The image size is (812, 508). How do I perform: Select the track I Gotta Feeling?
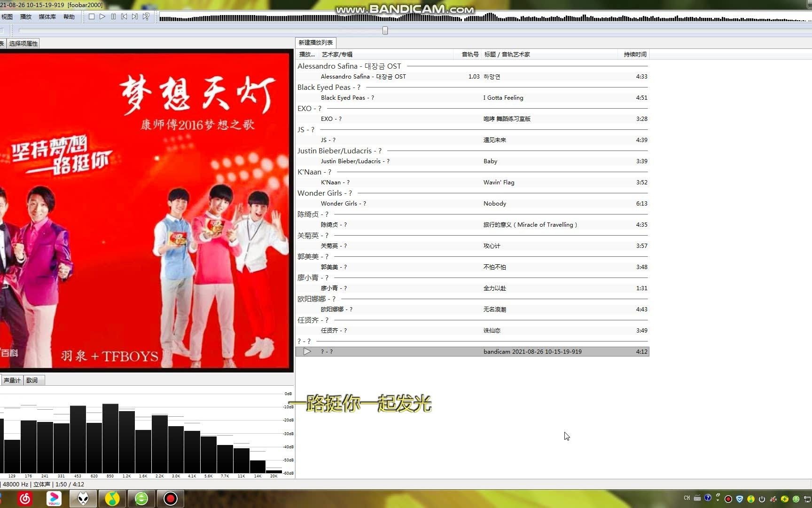(472, 97)
